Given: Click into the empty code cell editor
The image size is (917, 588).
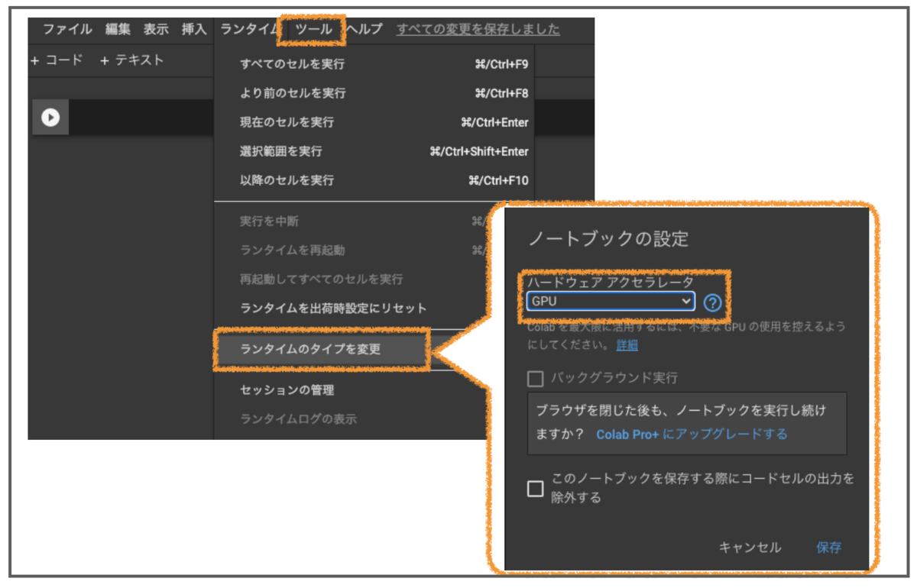Looking at the screenshot, I should (x=142, y=118).
